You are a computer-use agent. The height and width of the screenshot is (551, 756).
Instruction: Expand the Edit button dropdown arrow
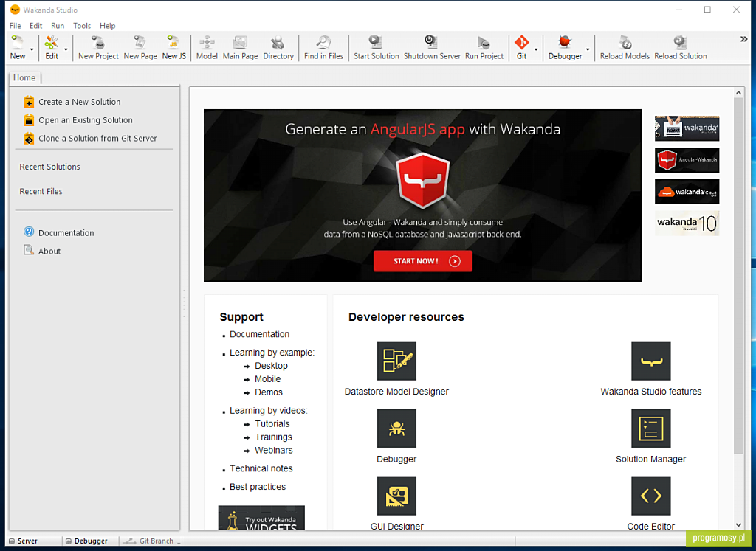tap(66, 49)
